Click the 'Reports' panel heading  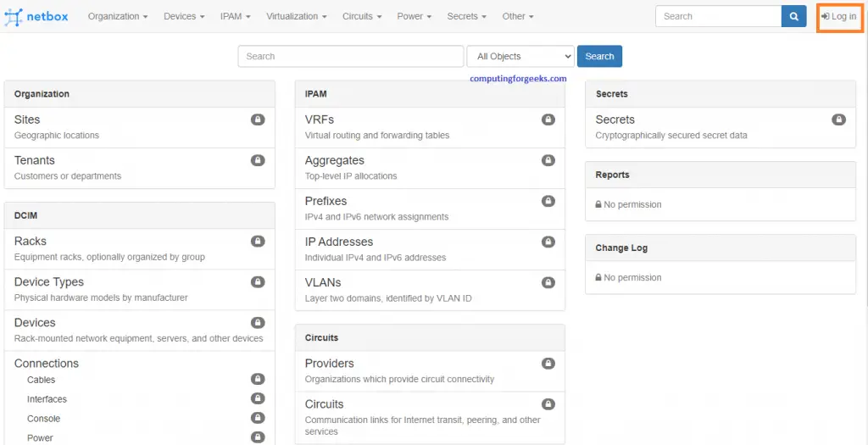click(x=612, y=175)
